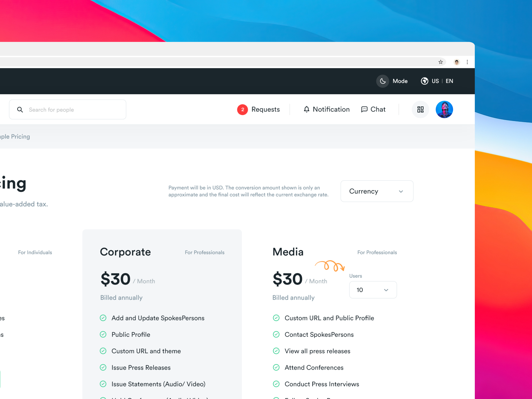The width and height of the screenshot is (532, 399).
Task: Toggle dark mode moon icon
Action: [383, 81]
